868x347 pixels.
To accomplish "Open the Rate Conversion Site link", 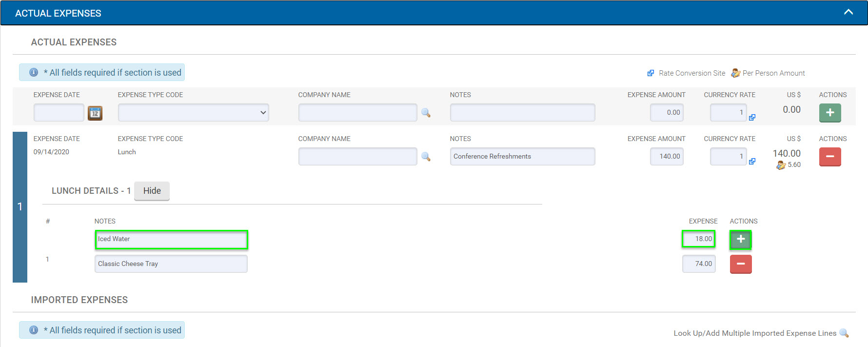I will (691, 73).
